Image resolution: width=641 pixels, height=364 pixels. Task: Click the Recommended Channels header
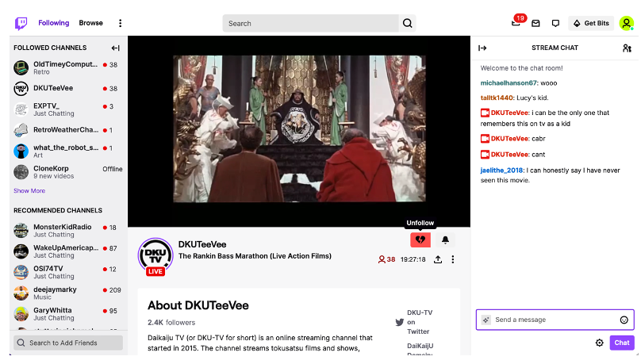pyautogui.click(x=58, y=210)
